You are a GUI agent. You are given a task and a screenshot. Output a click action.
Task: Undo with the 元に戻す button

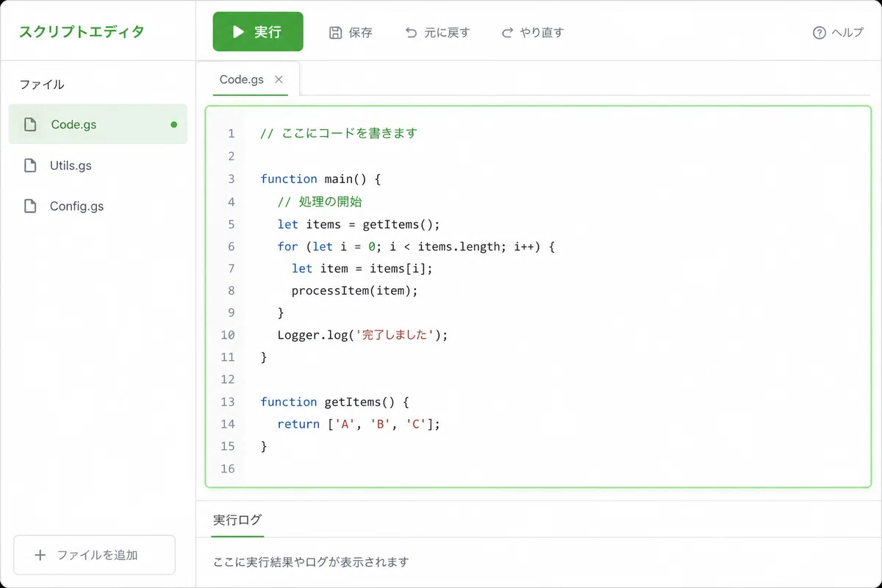[437, 32]
